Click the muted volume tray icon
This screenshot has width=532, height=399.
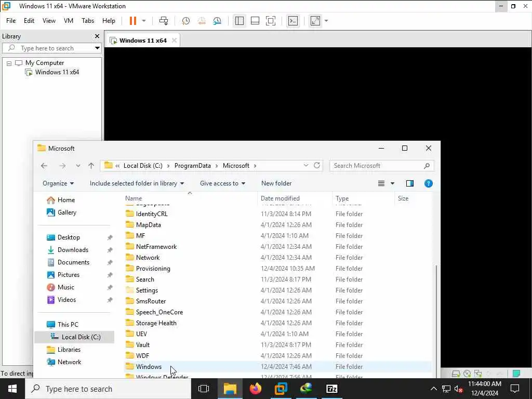point(458,389)
